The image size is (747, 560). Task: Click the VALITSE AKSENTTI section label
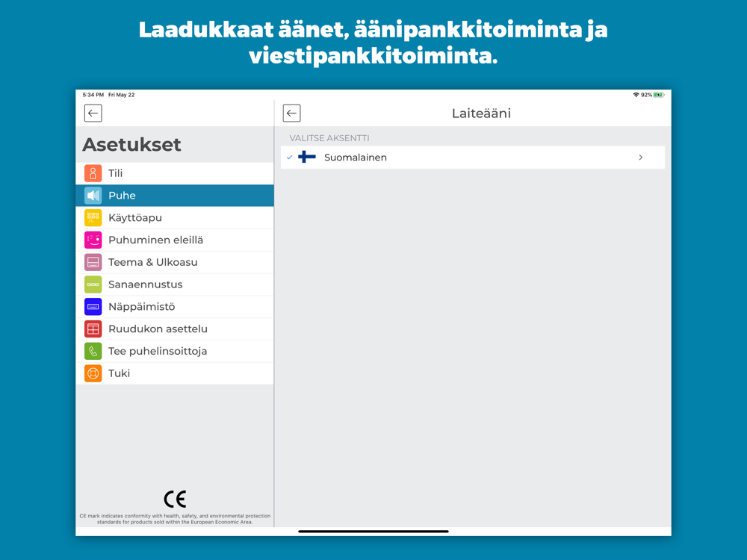click(x=329, y=138)
